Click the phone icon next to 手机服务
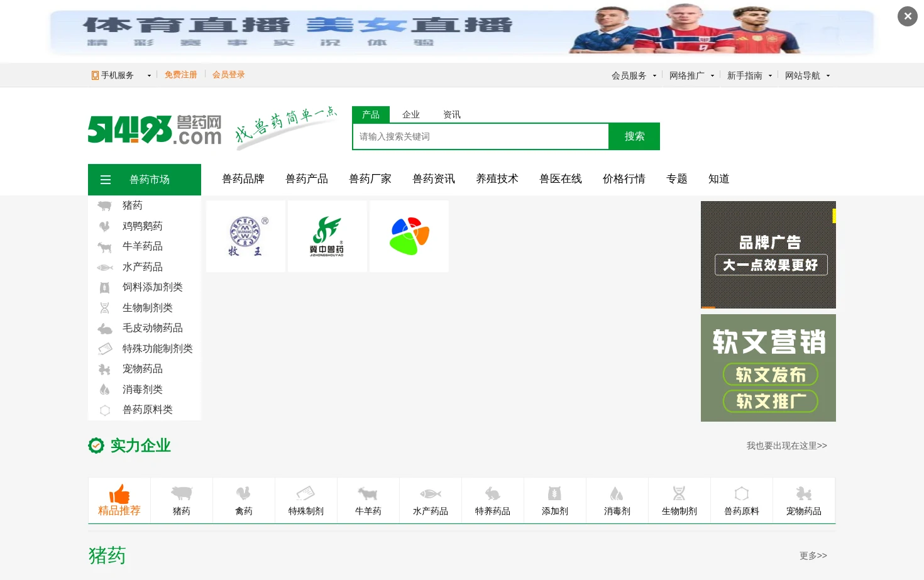 pos(95,75)
